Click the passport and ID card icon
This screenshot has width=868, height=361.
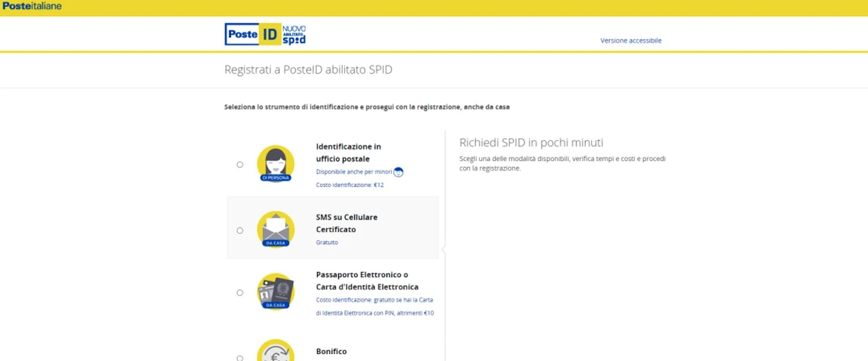click(276, 292)
